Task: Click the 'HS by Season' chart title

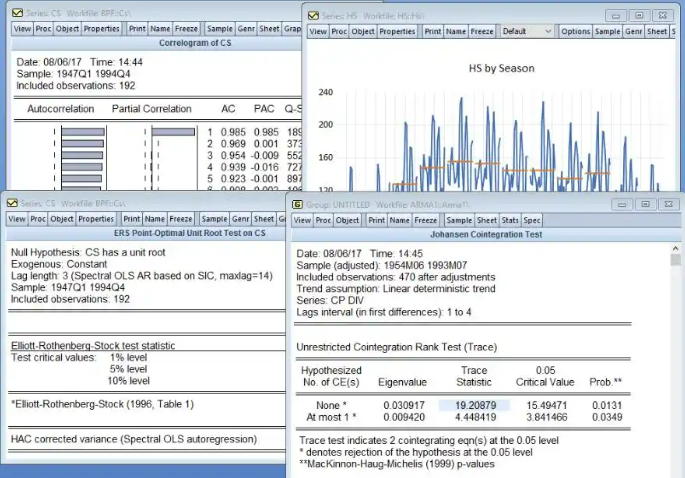Action: [x=502, y=68]
